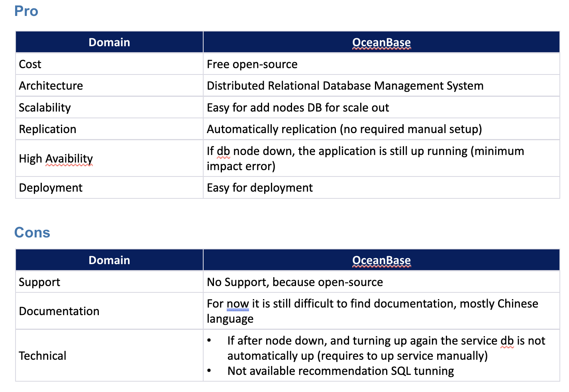The width and height of the screenshot is (569, 392).
Task: Click the "No Support, because open-source" cell
Action: pos(294,282)
